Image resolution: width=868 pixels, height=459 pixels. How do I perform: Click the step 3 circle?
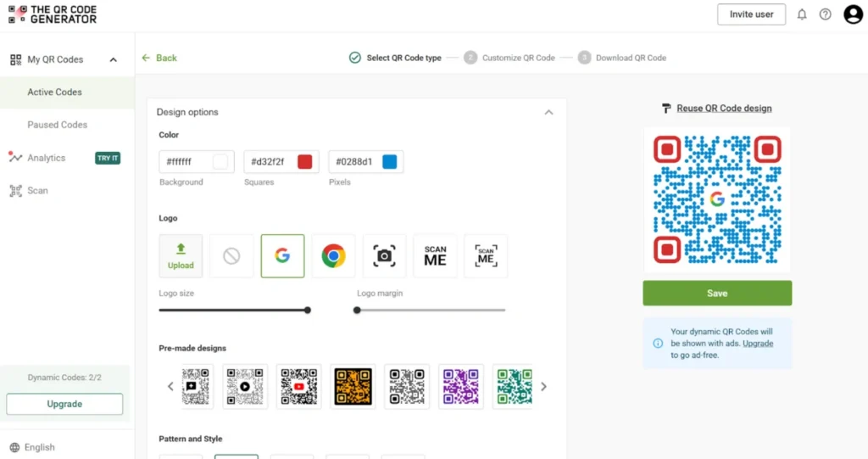click(x=584, y=58)
